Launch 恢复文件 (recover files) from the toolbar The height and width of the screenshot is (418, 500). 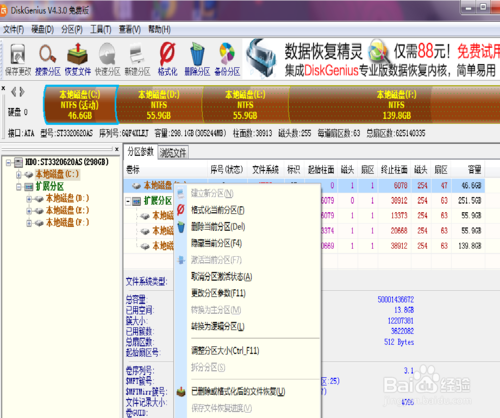[77, 60]
